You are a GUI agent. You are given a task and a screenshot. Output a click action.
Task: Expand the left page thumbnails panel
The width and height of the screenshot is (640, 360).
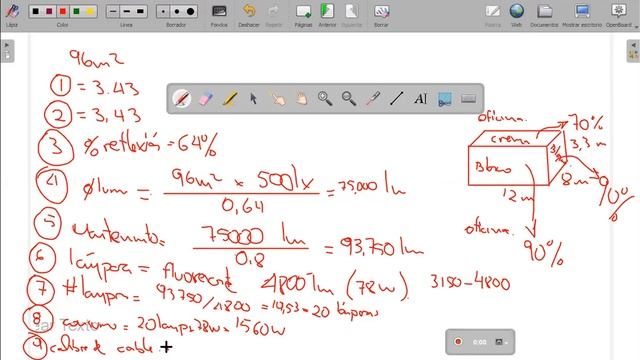[x=7, y=51]
